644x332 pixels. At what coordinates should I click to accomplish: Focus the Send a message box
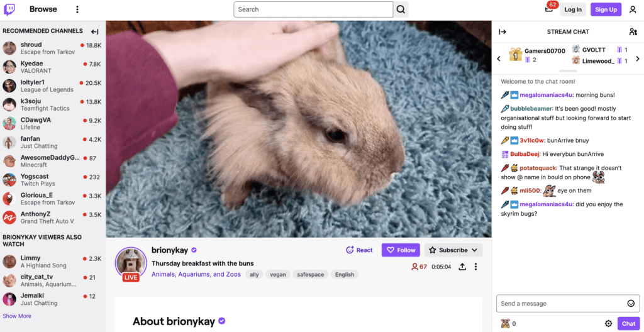tap(568, 303)
